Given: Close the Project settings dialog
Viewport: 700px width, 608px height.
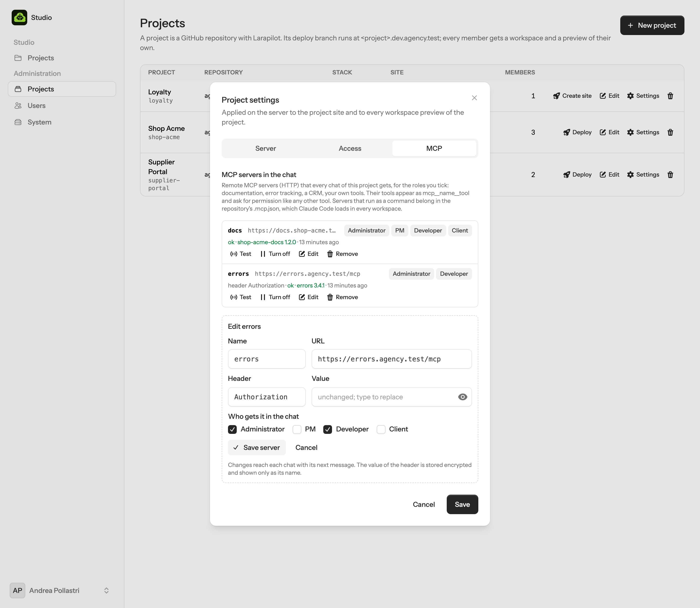Looking at the screenshot, I should [x=474, y=98].
